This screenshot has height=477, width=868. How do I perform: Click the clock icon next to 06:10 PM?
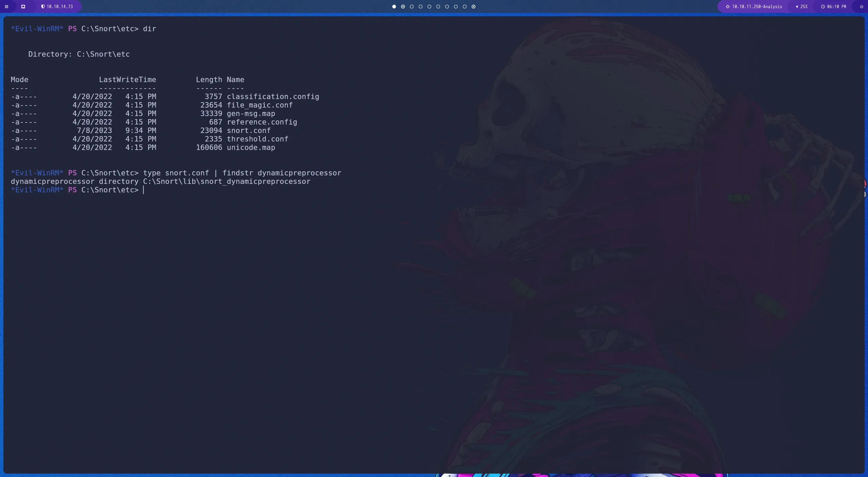[x=823, y=6]
